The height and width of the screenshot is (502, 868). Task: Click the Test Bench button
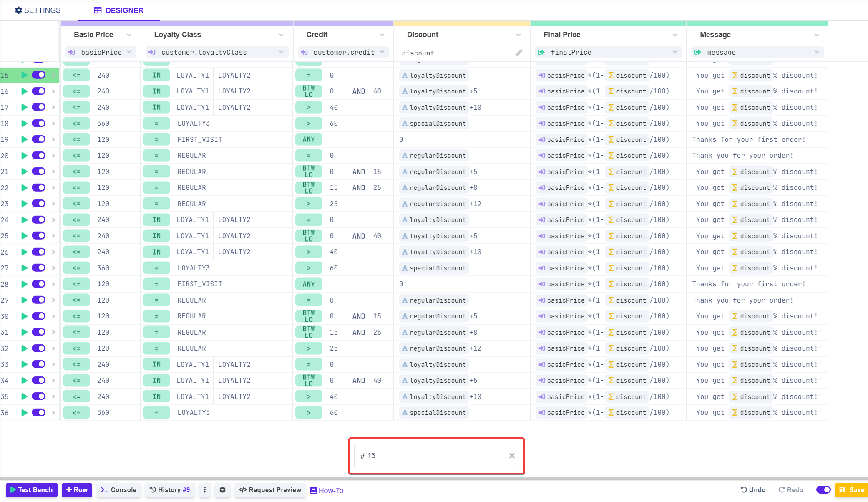click(x=31, y=490)
